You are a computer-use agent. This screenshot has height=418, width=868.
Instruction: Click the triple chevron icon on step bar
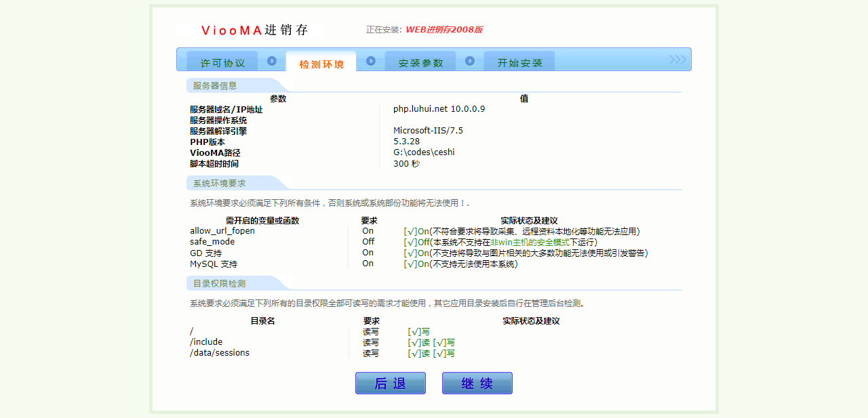point(678,60)
